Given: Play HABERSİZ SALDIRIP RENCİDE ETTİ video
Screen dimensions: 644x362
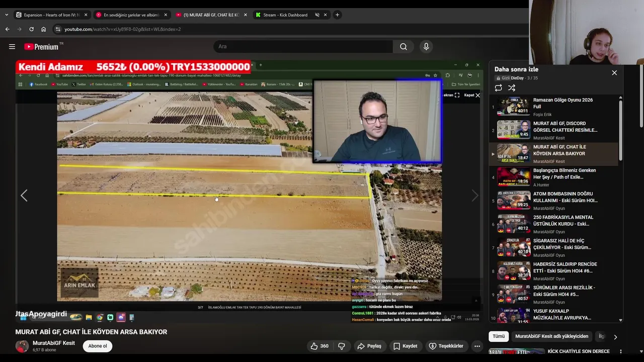Looking at the screenshot, I should point(553,271).
